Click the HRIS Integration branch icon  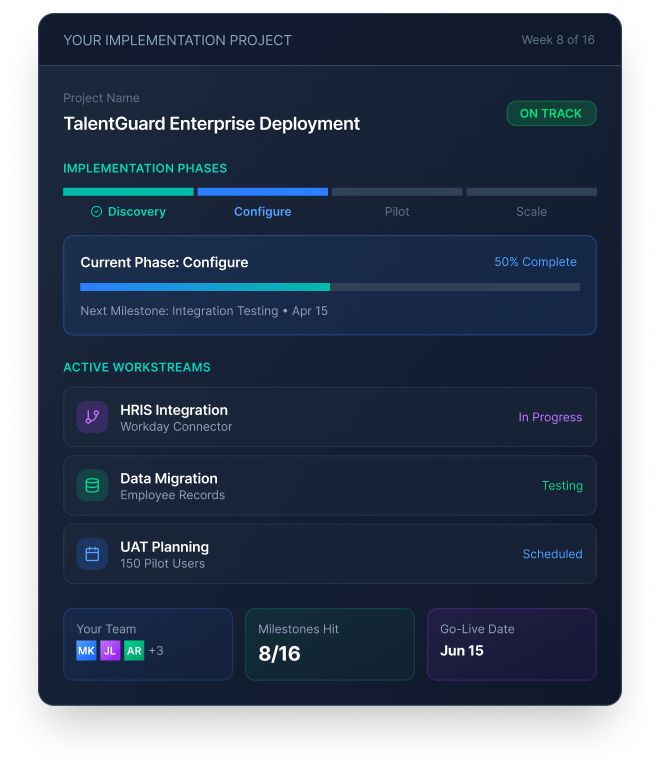pyautogui.click(x=92, y=417)
